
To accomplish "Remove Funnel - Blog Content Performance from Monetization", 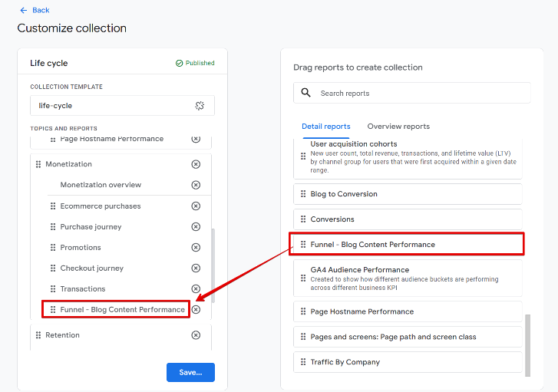I will (x=196, y=309).
